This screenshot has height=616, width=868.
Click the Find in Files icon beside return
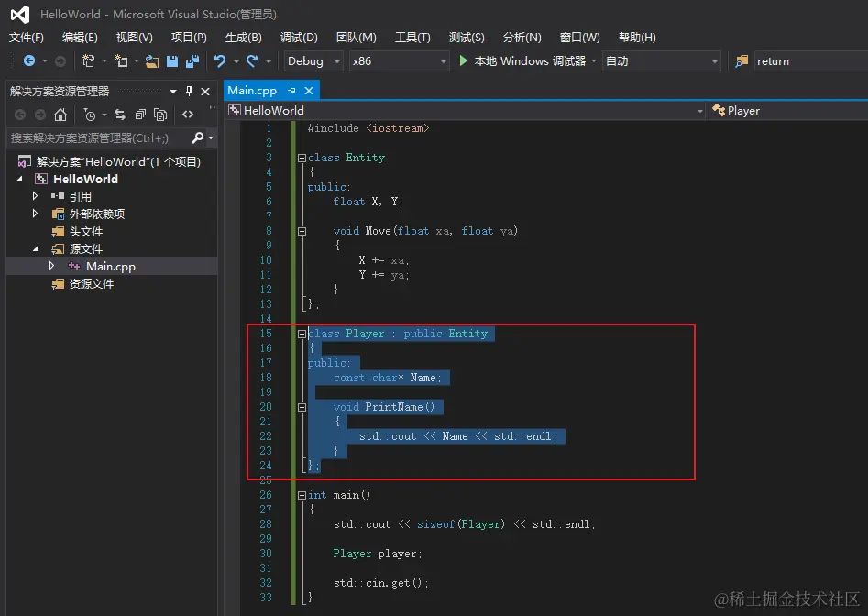pyautogui.click(x=742, y=60)
